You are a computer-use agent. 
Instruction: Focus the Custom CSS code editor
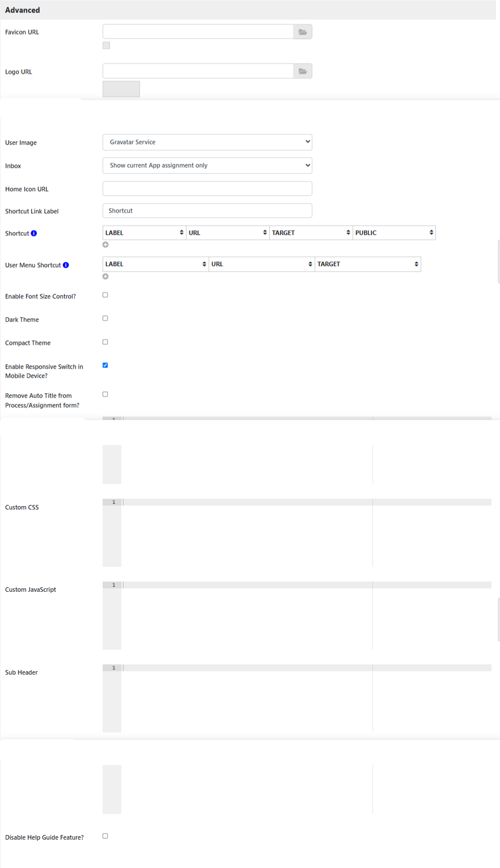pos(297,533)
